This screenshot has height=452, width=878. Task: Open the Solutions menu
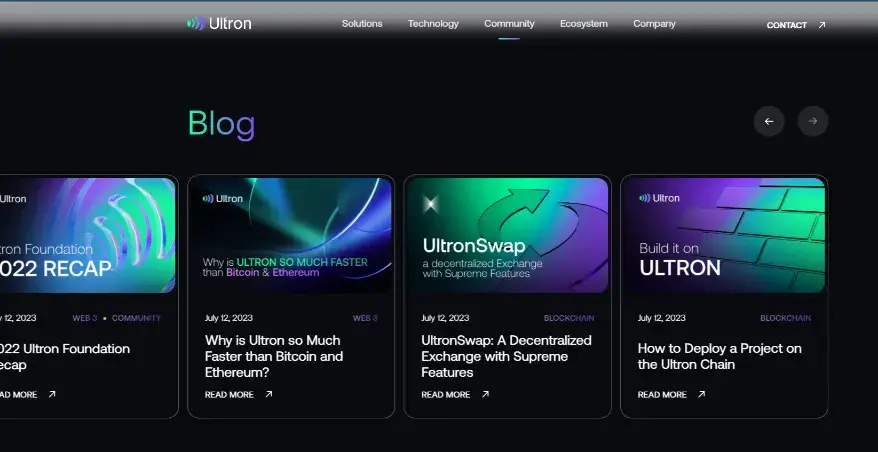(x=362, y=24)
